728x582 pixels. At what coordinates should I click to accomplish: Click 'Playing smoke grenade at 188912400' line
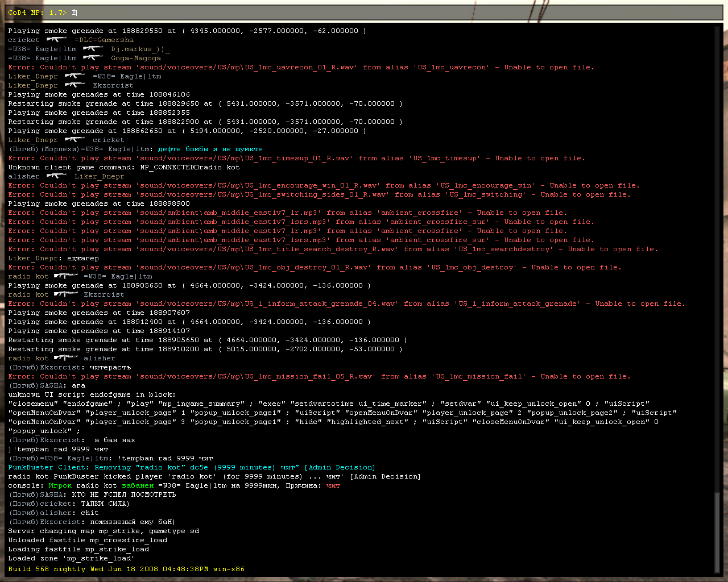tap(190, 322)
